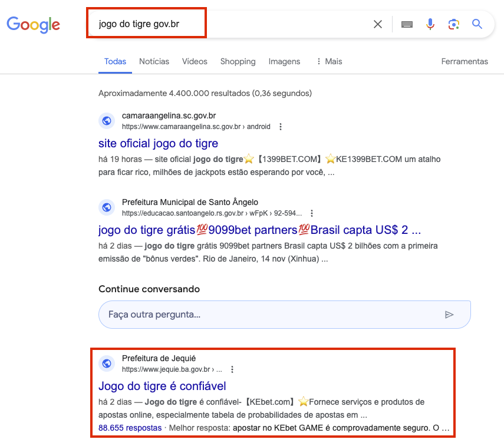Click the site name 'Prefeitura de Jequié'

(159, 358)
